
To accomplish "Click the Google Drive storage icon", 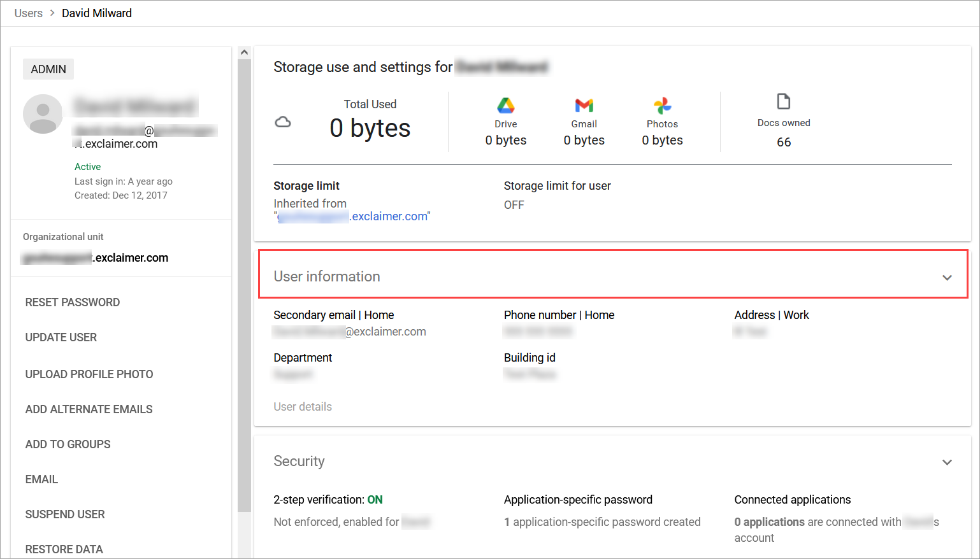I will coord(505,105).
